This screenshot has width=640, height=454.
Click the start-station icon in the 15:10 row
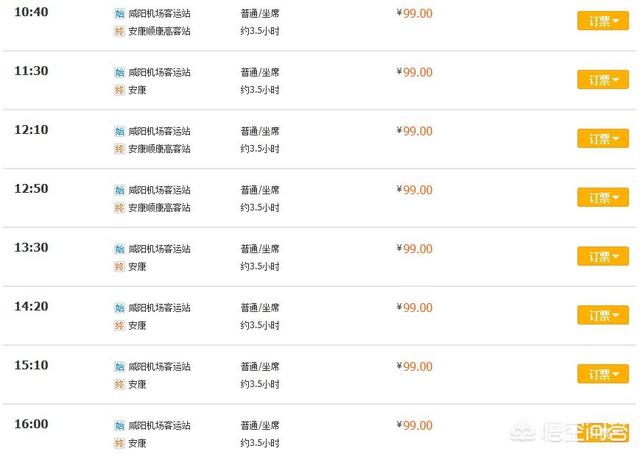click(x=119, y=367)
